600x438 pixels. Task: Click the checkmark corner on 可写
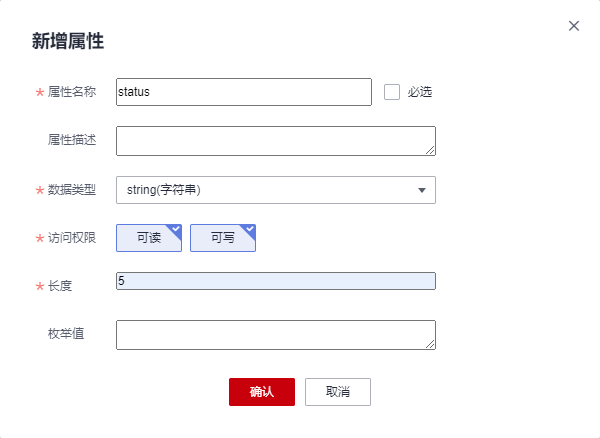pos(250,229)
